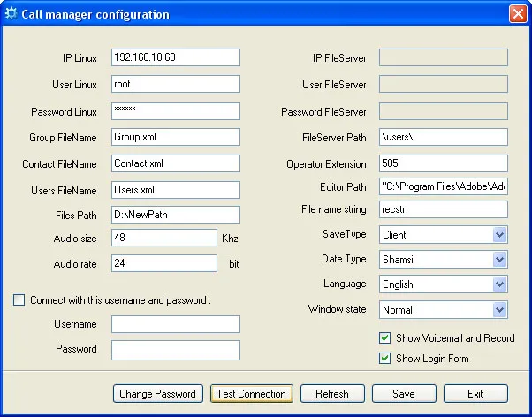
Task: Open the Window state dropdown
Action: pyautogui.click(x=499, y=309)
